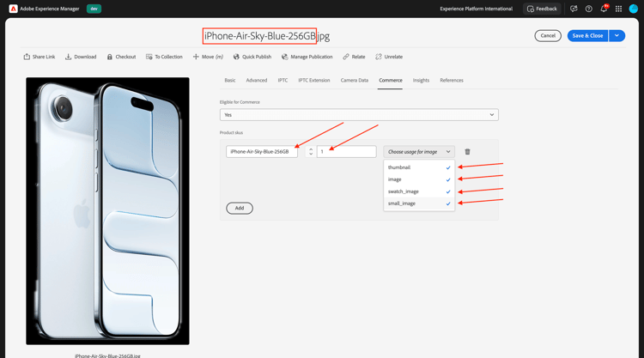Click the Adobe logo icon
The height and width of the screenshot is (358, 644).
(x=13, y=9)
